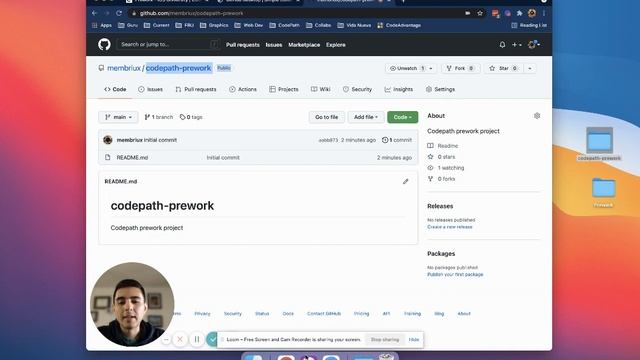Screen dimensions: 640x360
Task: Open the Web Dev bookmark folder
Action: 249,25
